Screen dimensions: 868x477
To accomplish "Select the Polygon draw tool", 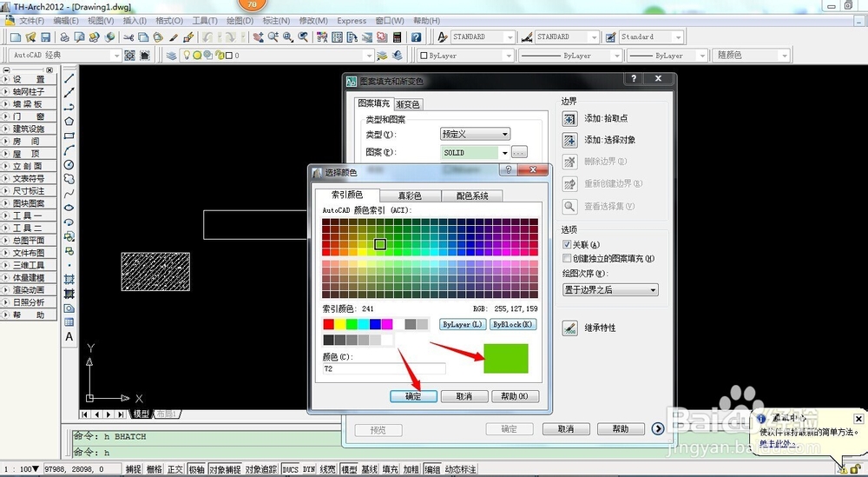I will [69, 122].
